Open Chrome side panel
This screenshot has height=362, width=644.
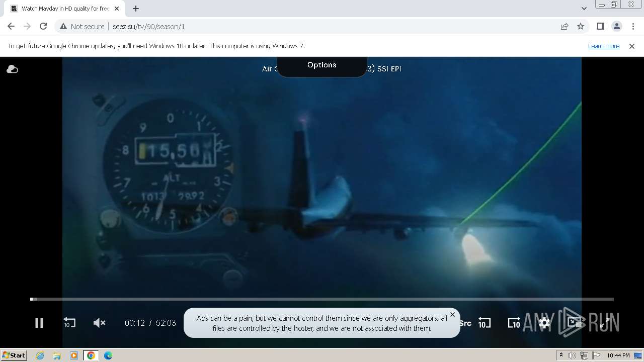pos(601,26)
